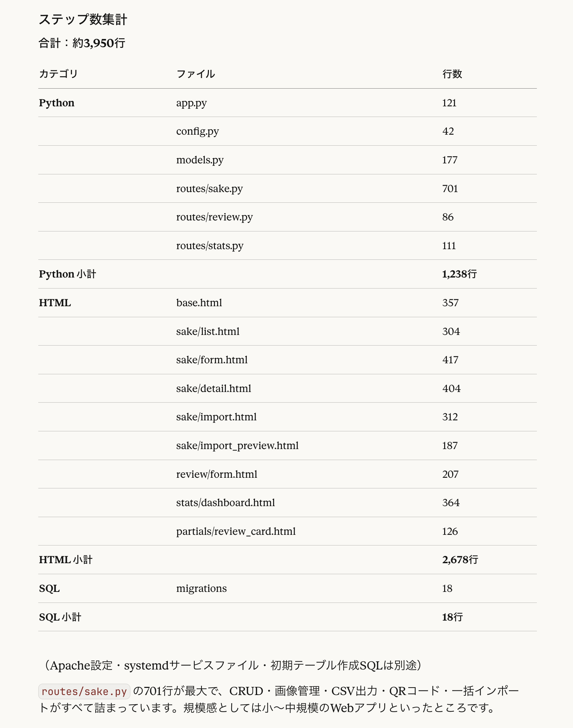Click the Python 小計 row label
573x728 pixels.
[67, 274]
